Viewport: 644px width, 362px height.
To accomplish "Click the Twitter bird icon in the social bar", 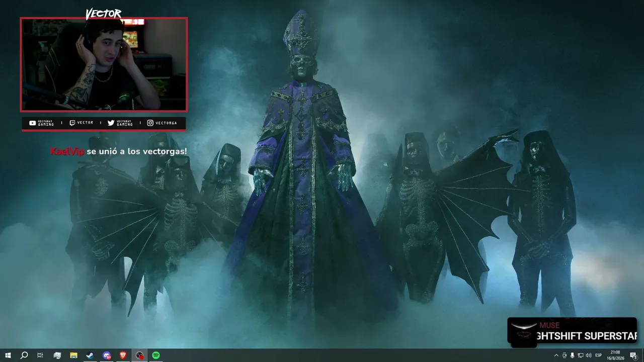I will [x=111, y=123].
